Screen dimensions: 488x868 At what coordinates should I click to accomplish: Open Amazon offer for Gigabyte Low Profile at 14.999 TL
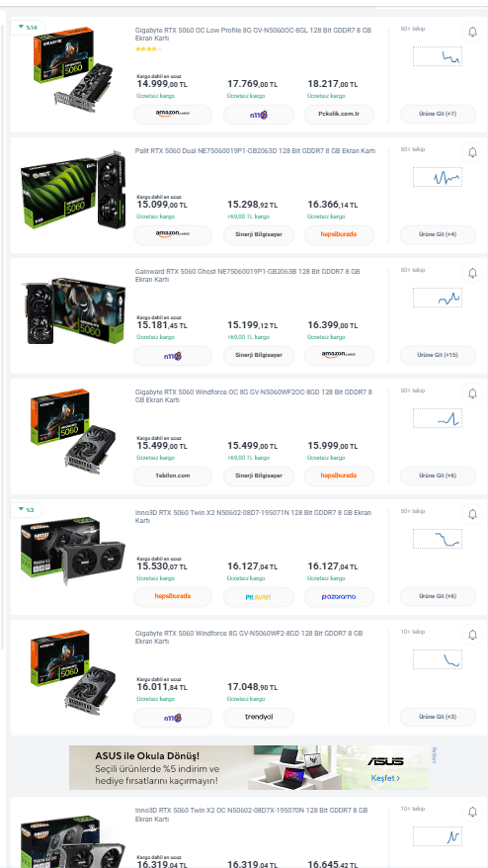173,114
